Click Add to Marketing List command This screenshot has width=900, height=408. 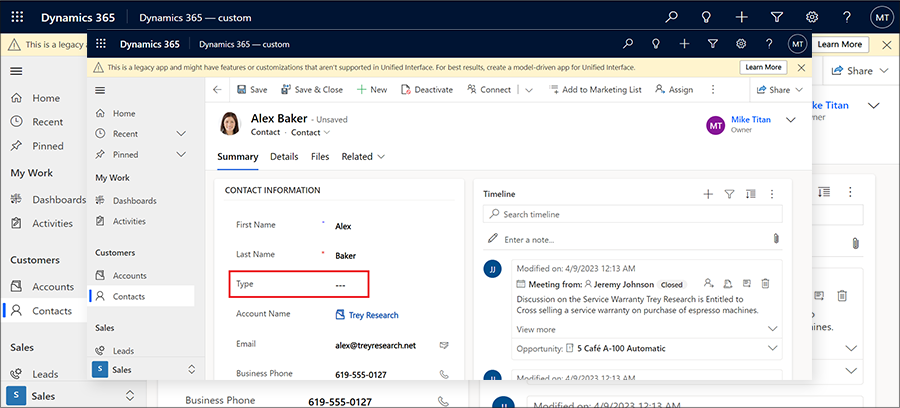595,90
